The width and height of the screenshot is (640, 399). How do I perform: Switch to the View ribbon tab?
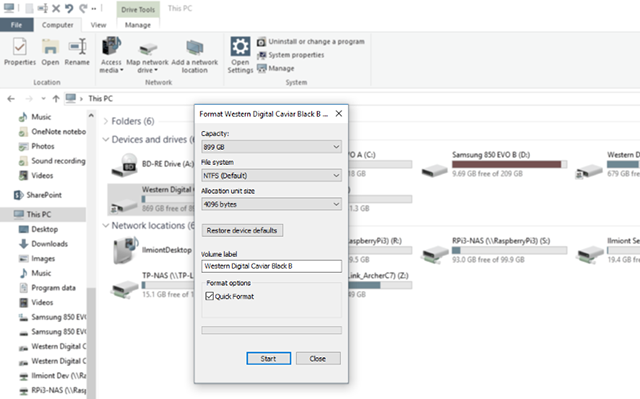point(98,25)
